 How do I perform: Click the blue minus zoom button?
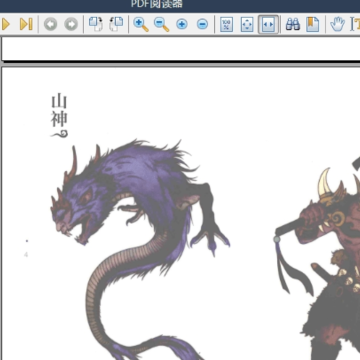point(202,24)
